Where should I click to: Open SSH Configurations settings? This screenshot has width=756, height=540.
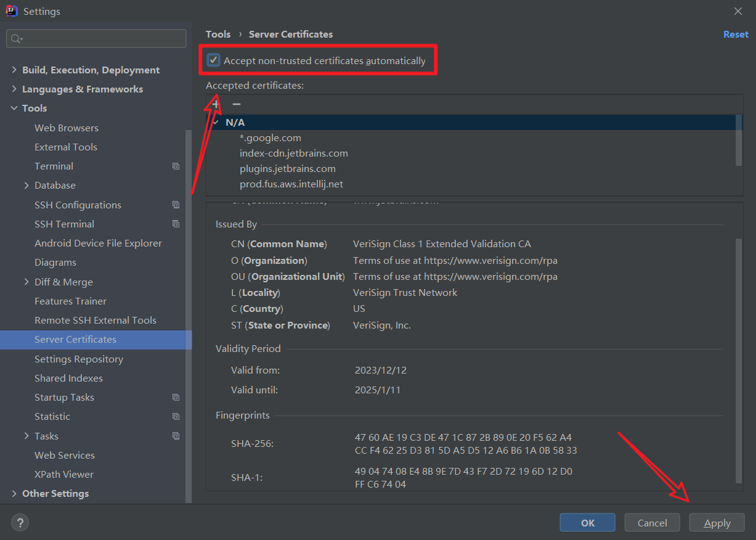point(78,205)
